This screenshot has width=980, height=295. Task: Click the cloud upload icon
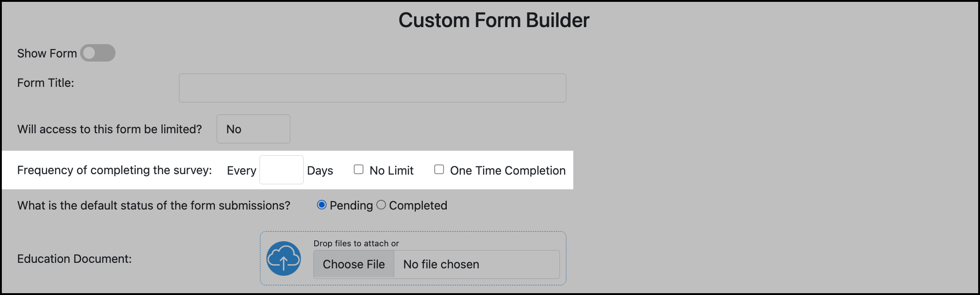(x=283, y=259)
